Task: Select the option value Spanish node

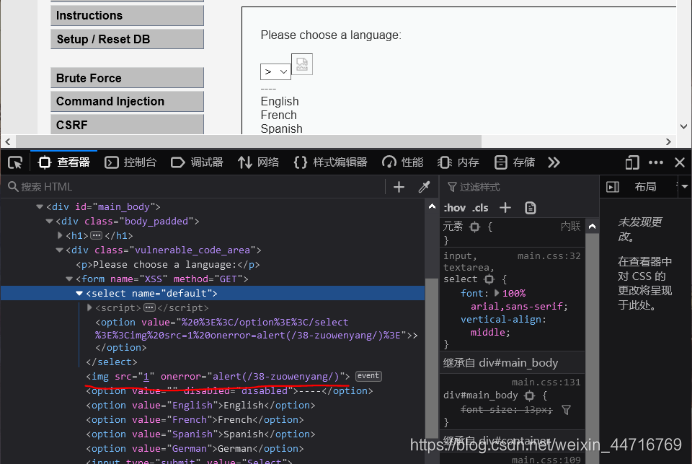Action: [x=200, y=434]
